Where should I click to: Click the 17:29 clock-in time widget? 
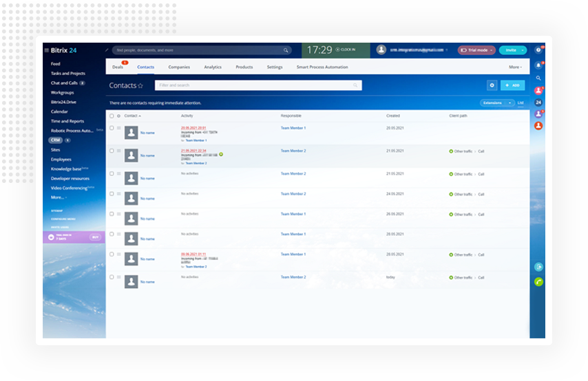click(x=335, y=50)
